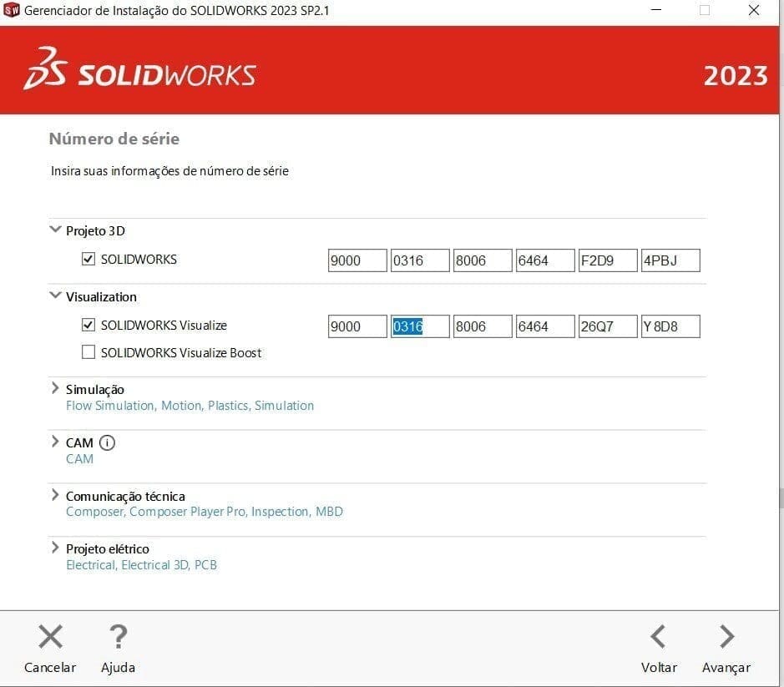The height and width of the screenshot is (687, 784).
Task: Expand the Projeto elétrico section
Action: tap(55, 548)
